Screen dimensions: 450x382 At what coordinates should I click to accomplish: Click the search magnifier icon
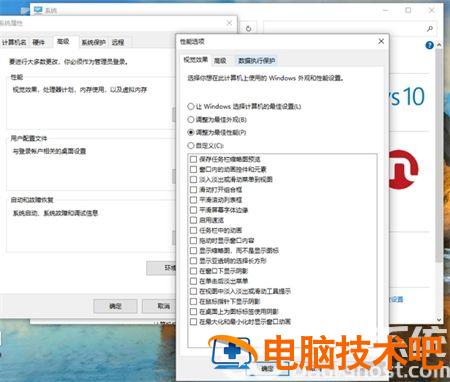pyautogui.click(x=430, y=29)
